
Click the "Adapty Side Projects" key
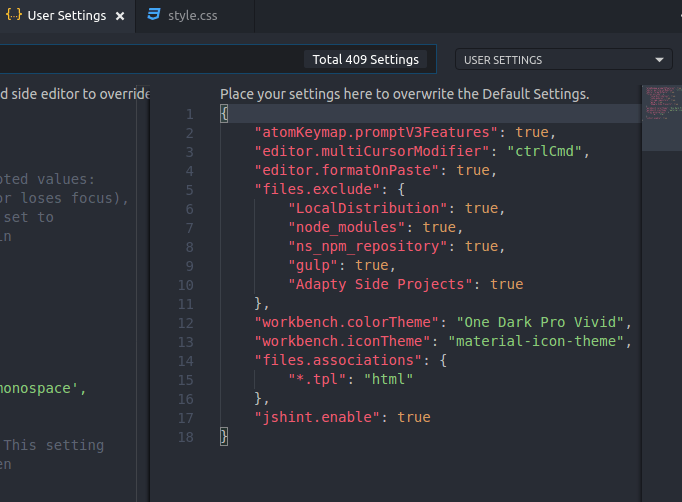click(x=380, y=284)
